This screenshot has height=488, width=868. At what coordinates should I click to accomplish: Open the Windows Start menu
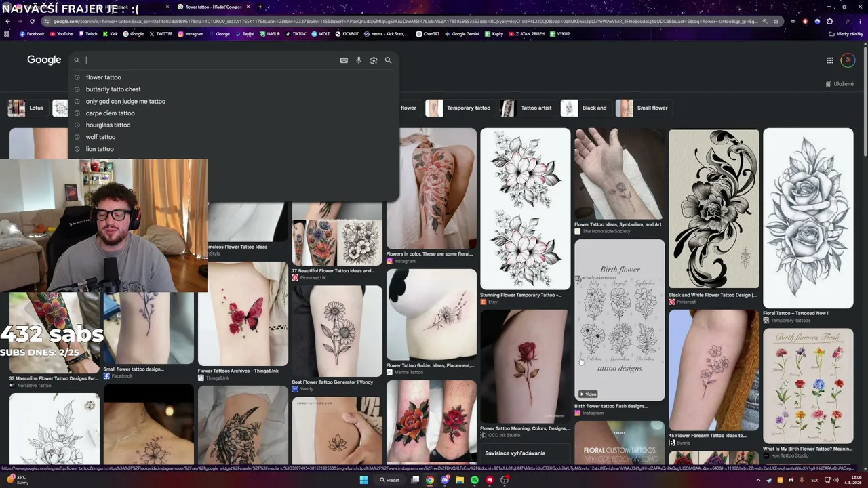(363, 480)
